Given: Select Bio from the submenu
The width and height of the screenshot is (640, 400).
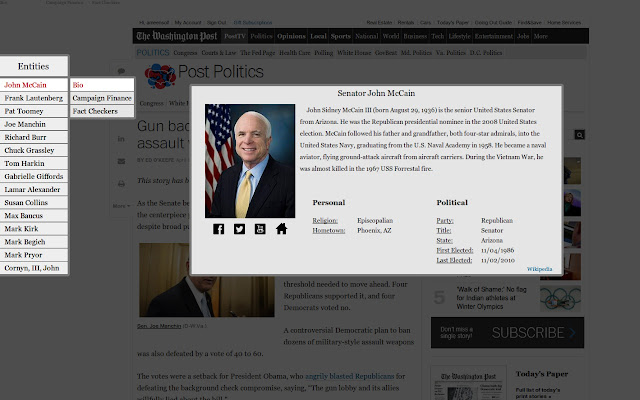Looking at the screenshot, I should (x=102, y=85).
